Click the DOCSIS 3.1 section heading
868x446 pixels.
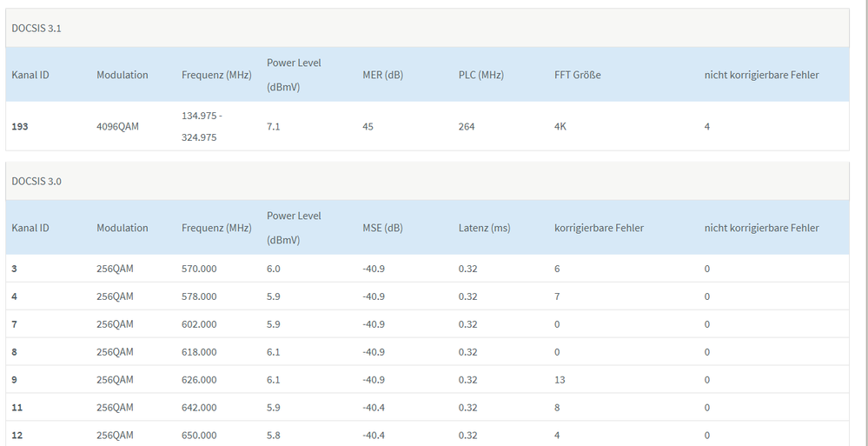tap(36, 29)
